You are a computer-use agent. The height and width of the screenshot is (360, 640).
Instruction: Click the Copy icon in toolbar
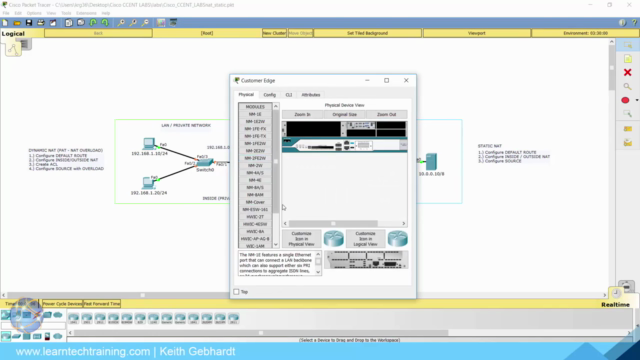coord(69,23)
